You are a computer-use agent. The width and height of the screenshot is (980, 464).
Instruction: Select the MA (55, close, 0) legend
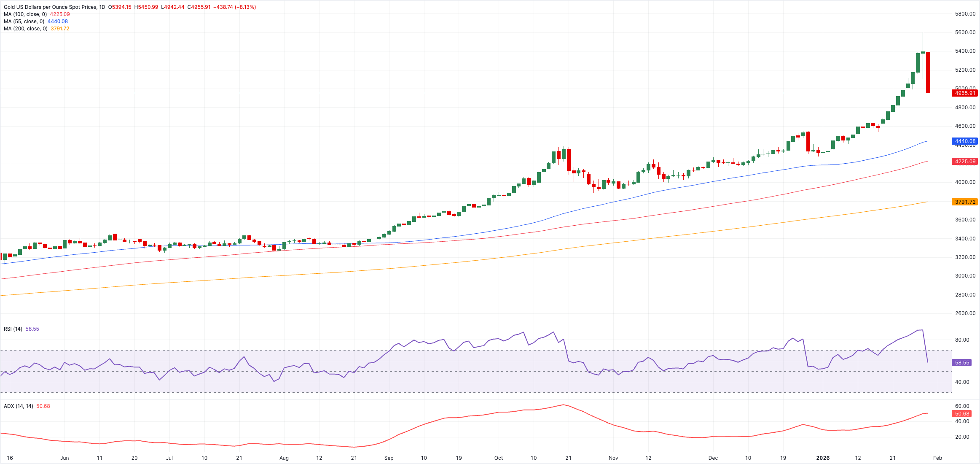pyautogui.click(x=24, y=22)
